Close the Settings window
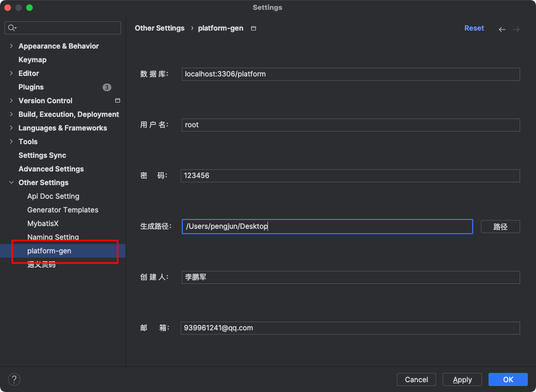Screen dimensions: 536x392 [x=8, y=8]
